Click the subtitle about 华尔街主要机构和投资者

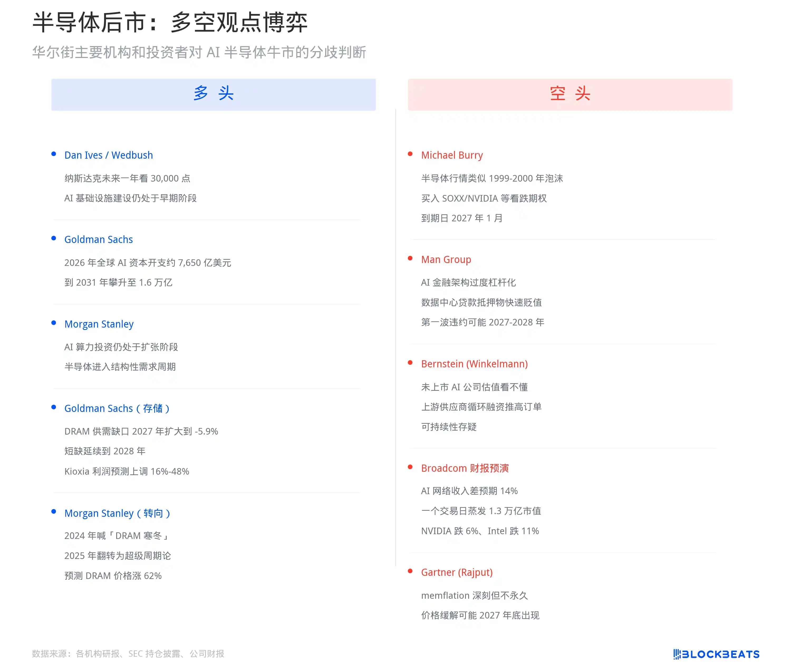(199, 52)
